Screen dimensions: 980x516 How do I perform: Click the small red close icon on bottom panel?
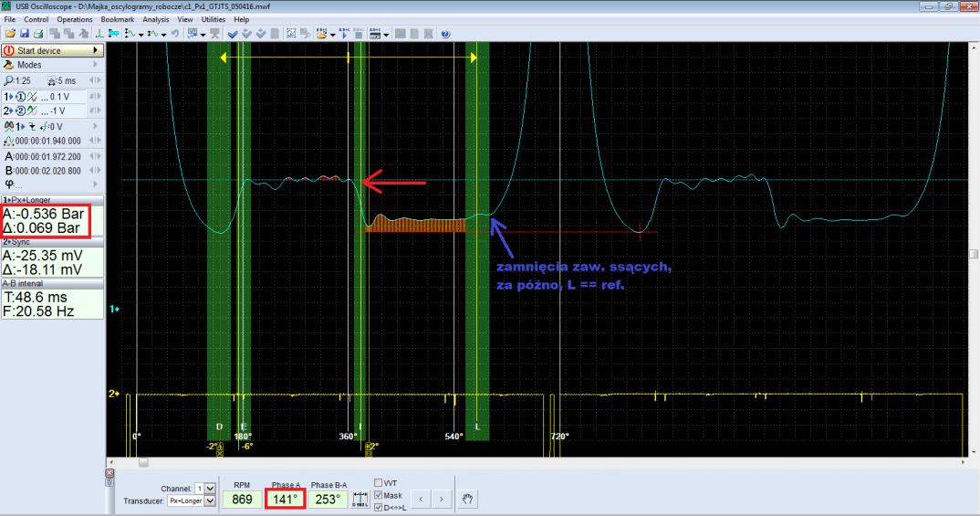[109, 473]
